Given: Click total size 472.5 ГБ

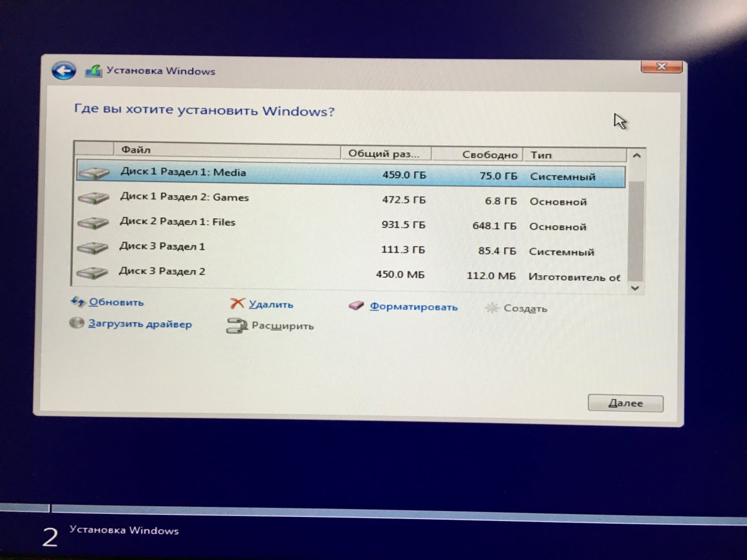Looking at the screenshot, I should [404, 199].
